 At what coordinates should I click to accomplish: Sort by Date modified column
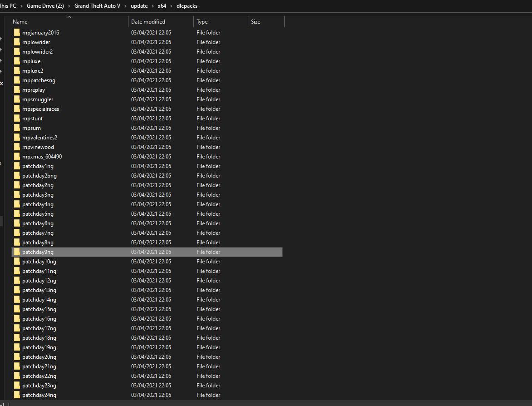pyautogui.click(x=148, y=22)
